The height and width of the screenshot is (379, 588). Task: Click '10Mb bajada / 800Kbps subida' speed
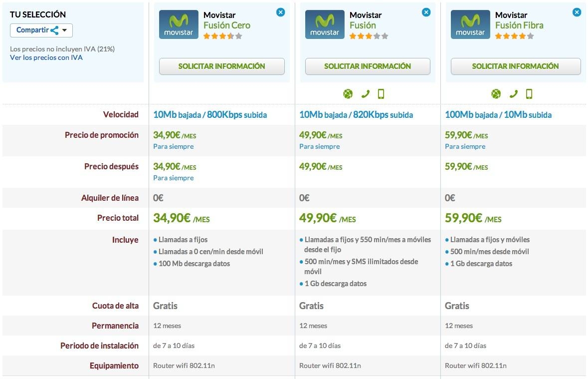point(210,115)
